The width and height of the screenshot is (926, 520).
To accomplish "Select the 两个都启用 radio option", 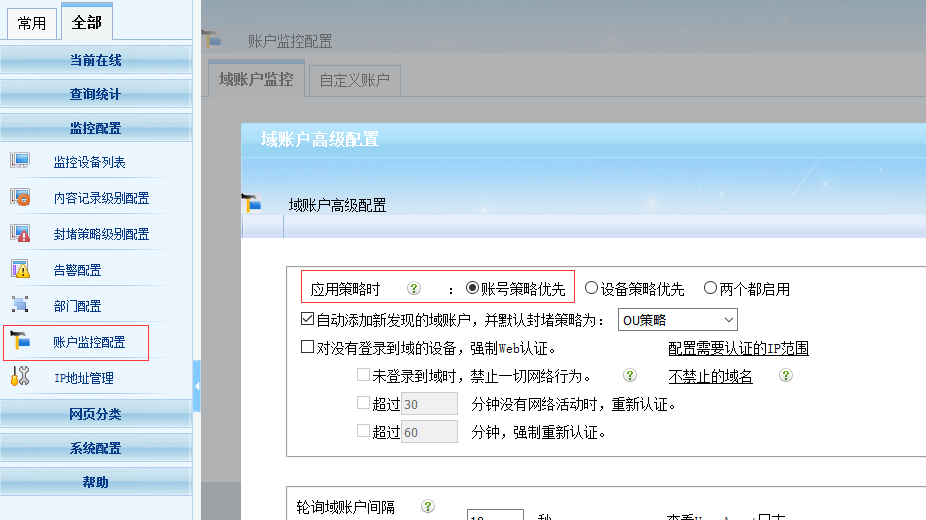I will [710, 289].
